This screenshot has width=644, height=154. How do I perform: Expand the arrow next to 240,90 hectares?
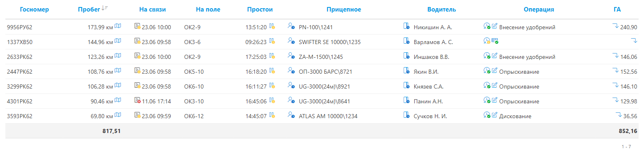(x=615, y=26)
